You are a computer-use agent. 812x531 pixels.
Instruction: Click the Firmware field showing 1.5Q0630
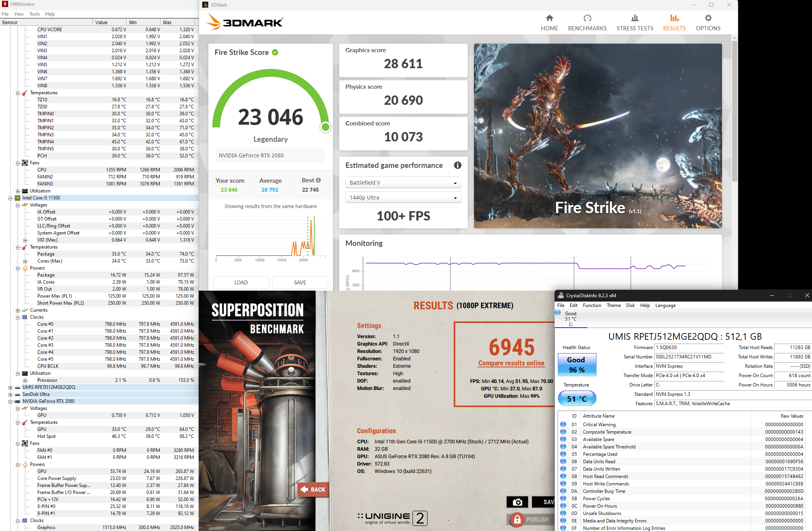pos(689,348)
